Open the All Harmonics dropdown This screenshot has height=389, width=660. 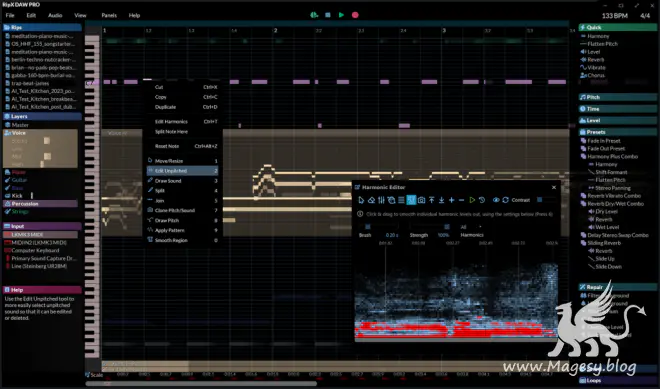[471, 227]
